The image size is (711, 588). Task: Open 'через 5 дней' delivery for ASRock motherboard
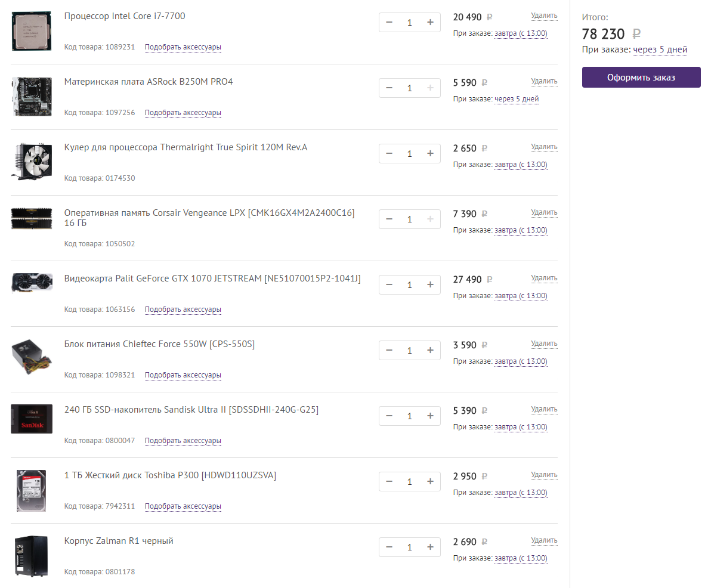517,99
